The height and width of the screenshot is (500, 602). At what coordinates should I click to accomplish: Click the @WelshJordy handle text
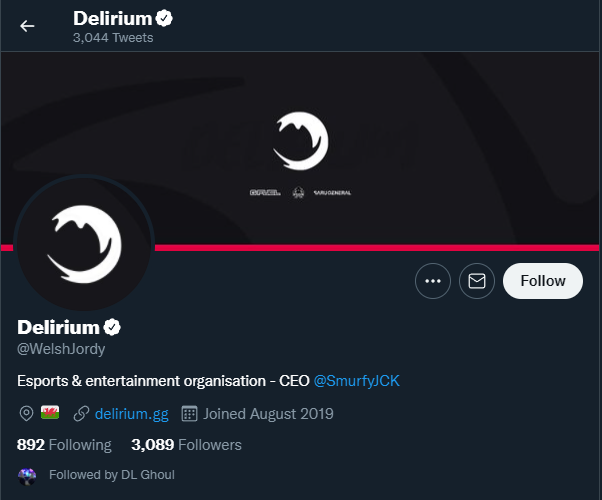coord(61,349)
